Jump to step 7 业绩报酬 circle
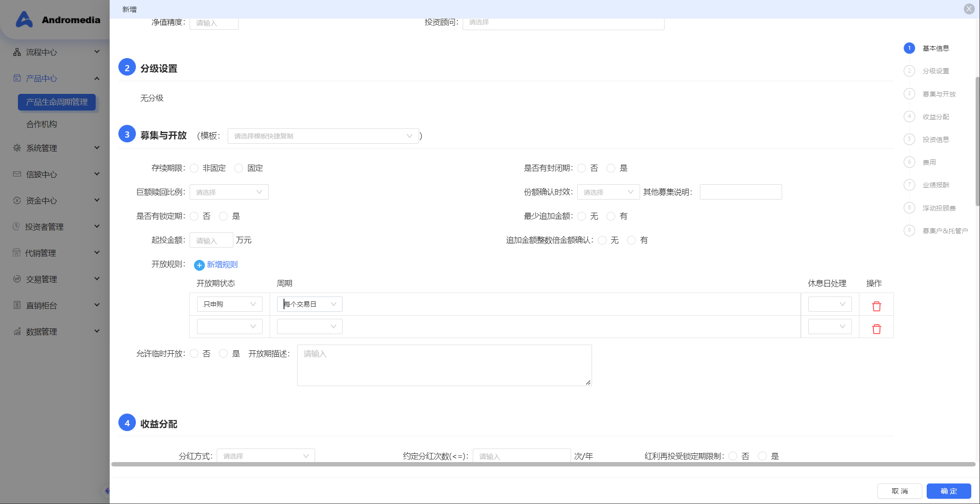Image resolution: width=980 pixels, height=504 pixels. tap(909, 185)
